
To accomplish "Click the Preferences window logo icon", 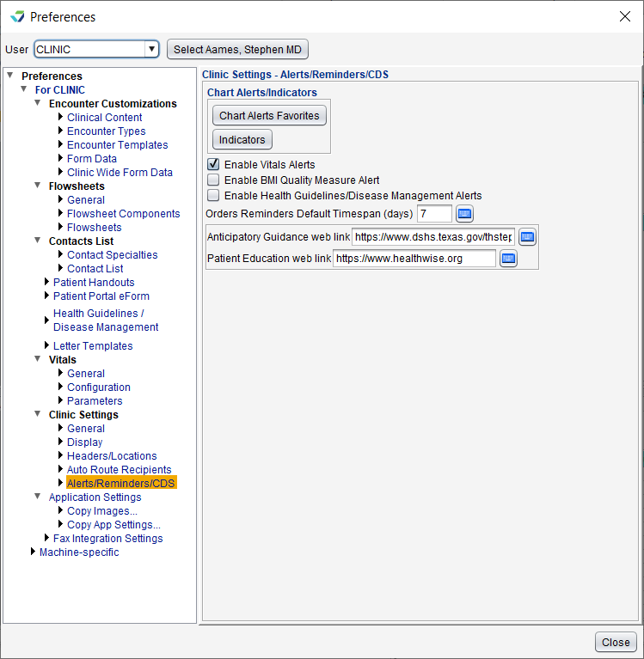I will point(17,16).
